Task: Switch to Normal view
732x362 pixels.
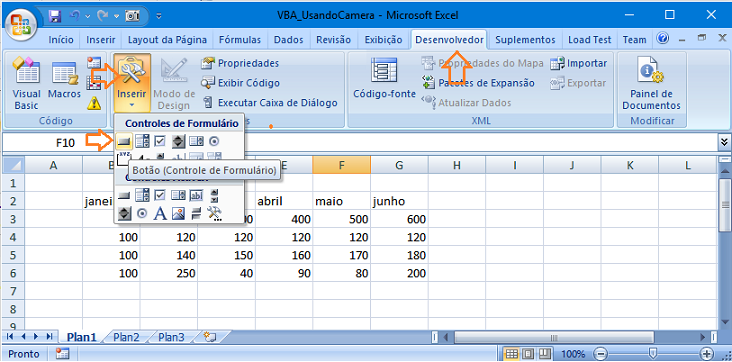Action: point(512,353)
